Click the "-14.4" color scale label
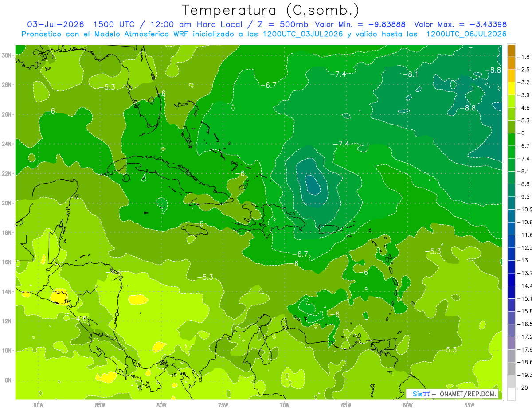532x411 pixels. coord(525,286)
